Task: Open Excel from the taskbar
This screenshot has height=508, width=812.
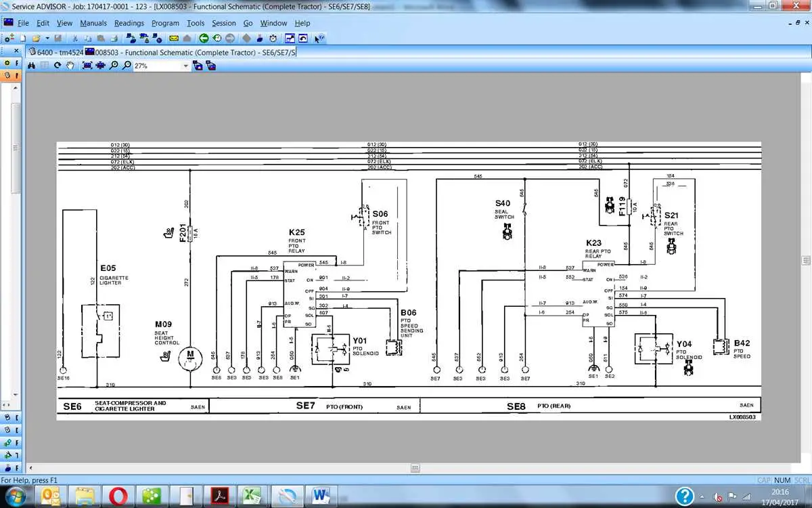Action: pyautogui.click(x=253, y=496)
